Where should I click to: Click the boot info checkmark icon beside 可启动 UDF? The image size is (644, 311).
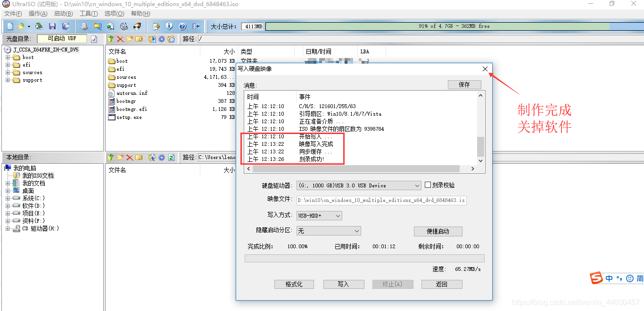pos(94,39)
